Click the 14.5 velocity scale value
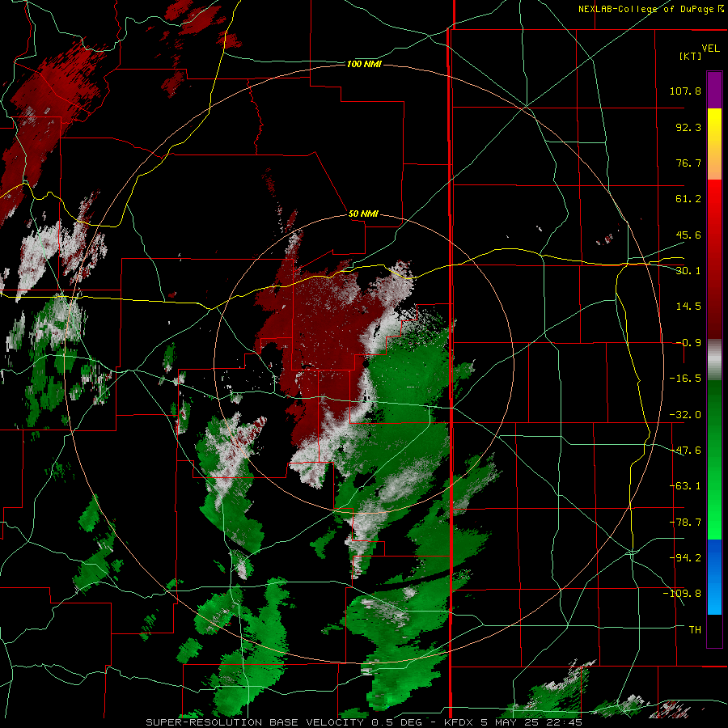 coord(688,307)
